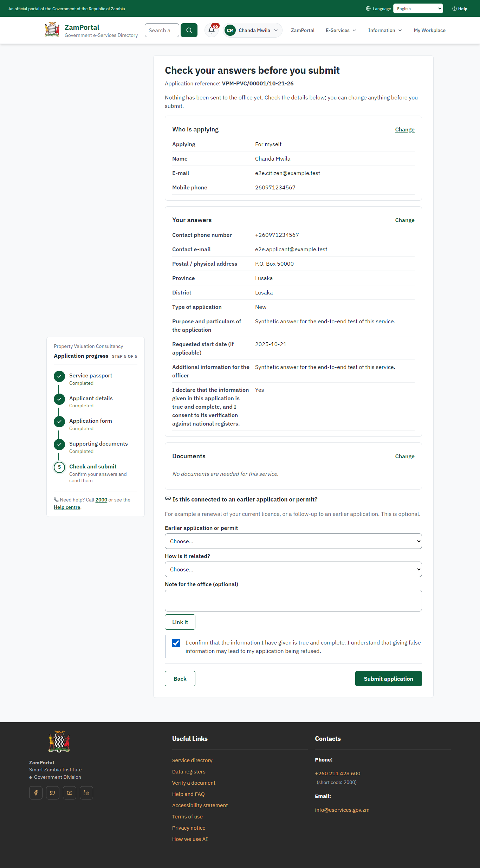Click the Application form completed checkmark
This screenshot has width=480, height=868.
(x=59, y=422)
